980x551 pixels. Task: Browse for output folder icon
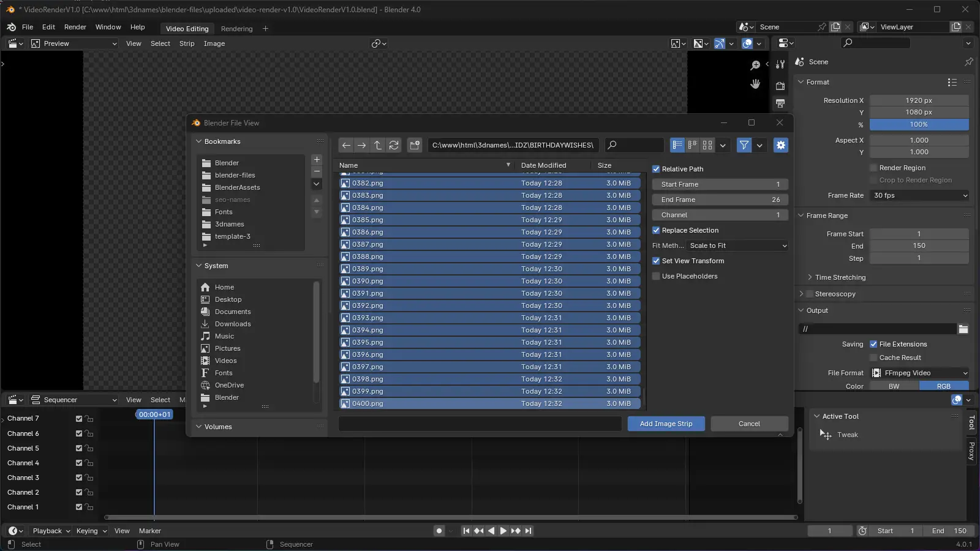point(963,329)
